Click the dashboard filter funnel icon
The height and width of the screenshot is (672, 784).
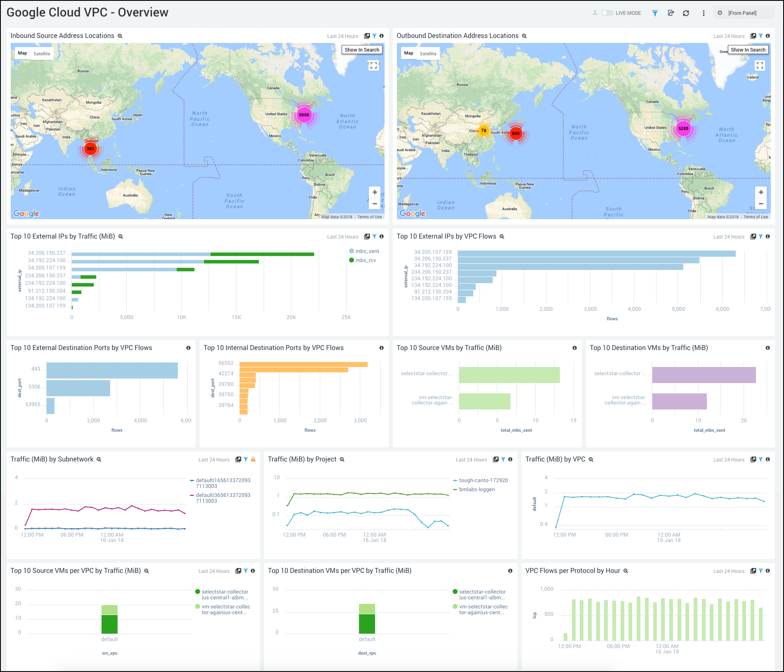tap(655, 13)
